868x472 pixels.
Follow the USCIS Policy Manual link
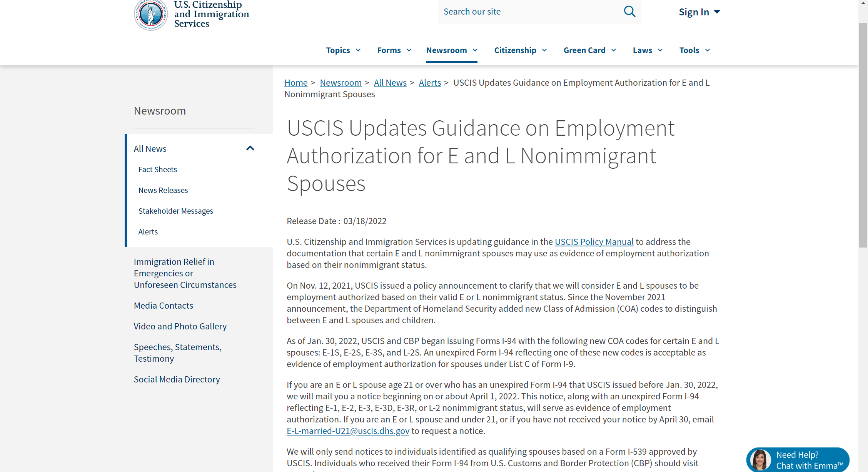594,242
